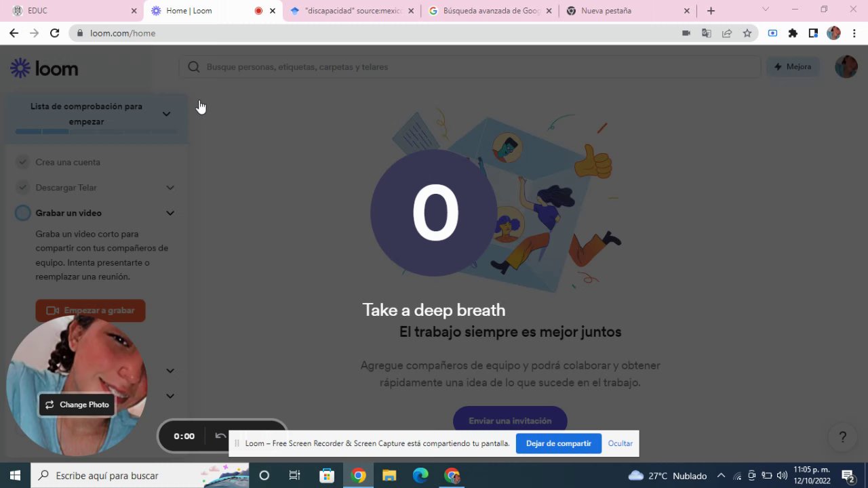Click the Windows taskbar search box

[140, 475]
